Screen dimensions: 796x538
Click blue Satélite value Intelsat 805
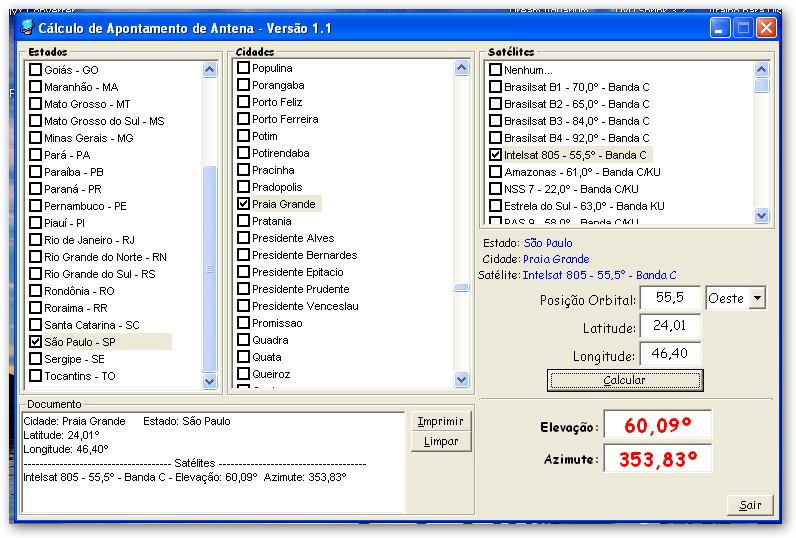coord(600,275)
